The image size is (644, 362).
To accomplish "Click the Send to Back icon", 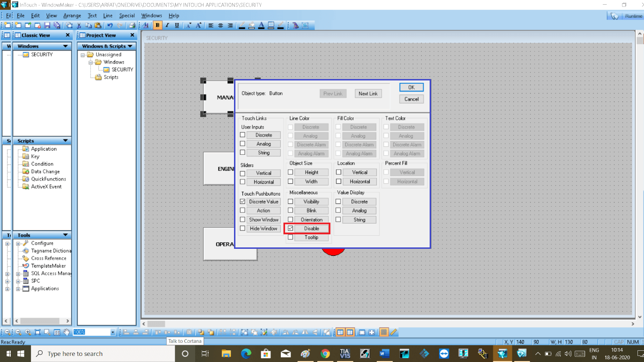I will [200, 332].
